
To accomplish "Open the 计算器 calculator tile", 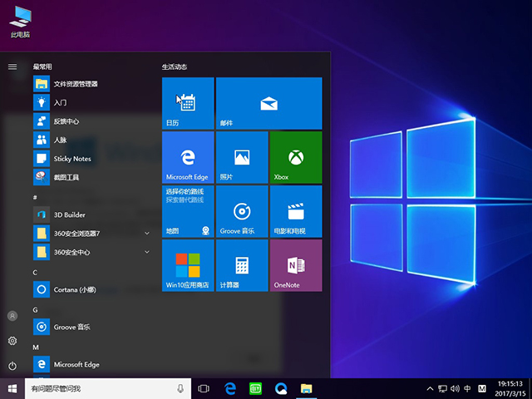I will (241, 265).
